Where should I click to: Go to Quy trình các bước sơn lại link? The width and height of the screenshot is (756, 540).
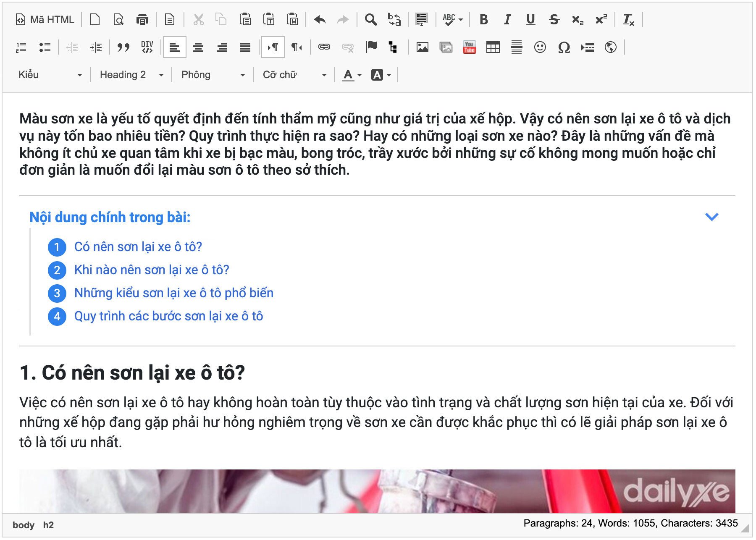pos(168,316)
